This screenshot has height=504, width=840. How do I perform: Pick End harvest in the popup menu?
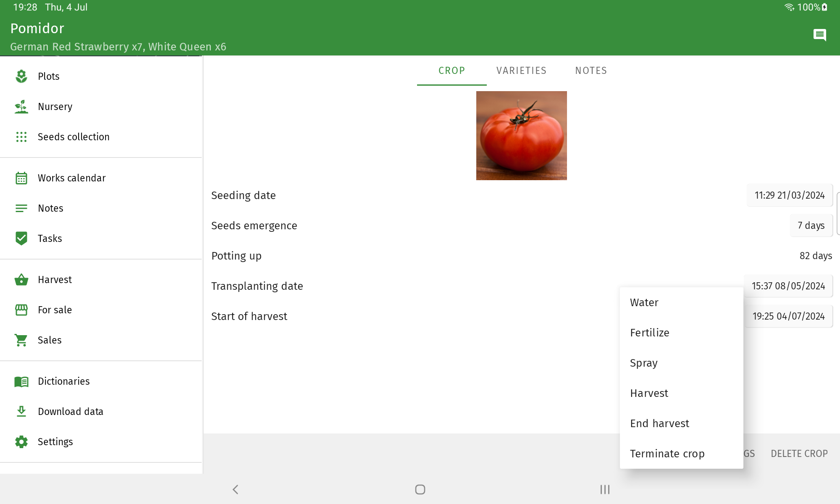tap(659, 423)
